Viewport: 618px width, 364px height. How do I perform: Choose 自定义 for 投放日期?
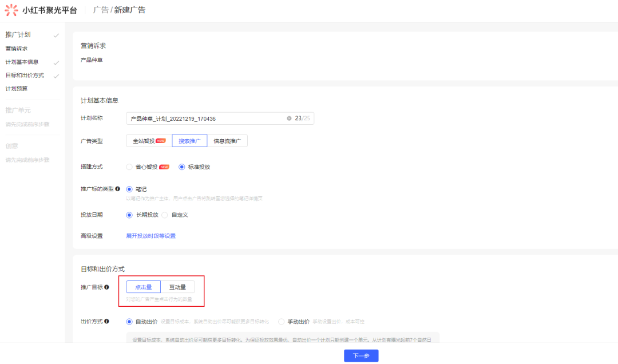point(165,215)
